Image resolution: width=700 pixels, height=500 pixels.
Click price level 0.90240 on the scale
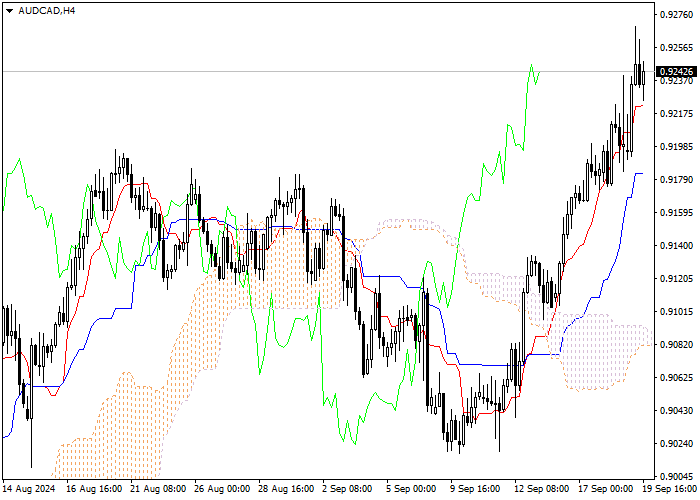pyautogui.click(x=676, y=444)
